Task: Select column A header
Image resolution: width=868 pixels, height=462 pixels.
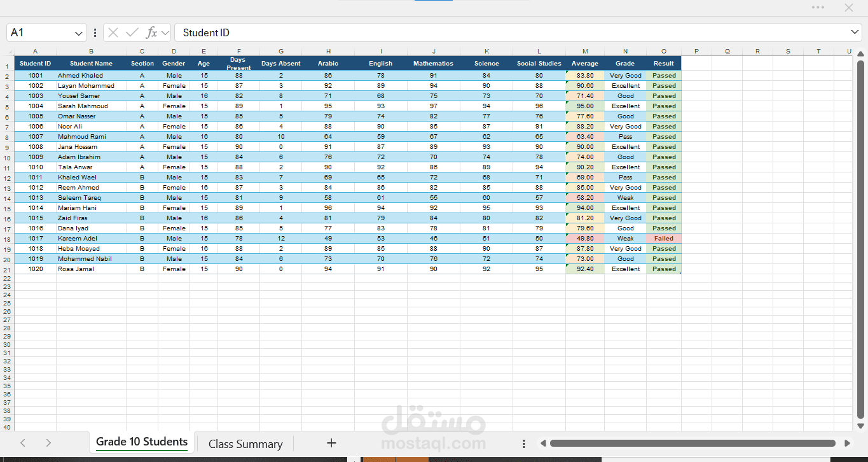Action: click(35, 52)
